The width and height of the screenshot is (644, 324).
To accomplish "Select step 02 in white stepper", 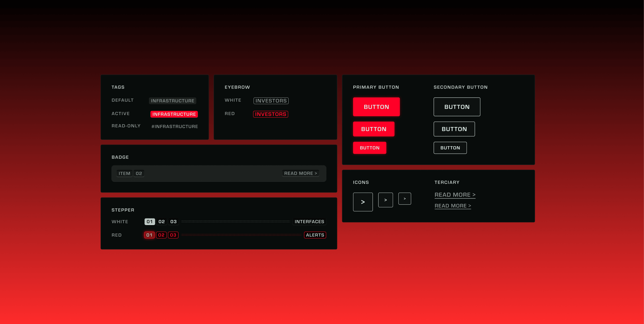I will 162,222.
